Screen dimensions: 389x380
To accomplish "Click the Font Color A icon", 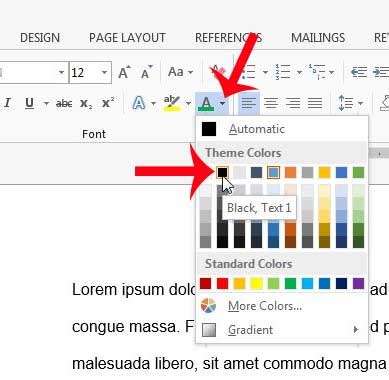I will pos(207,104).
